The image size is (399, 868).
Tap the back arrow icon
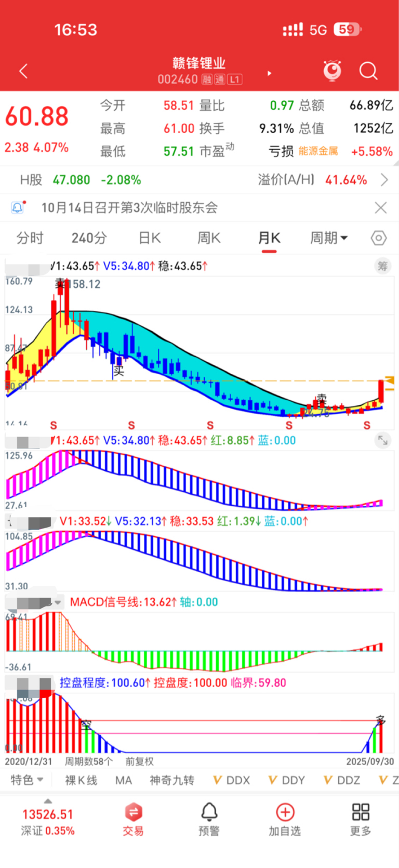pyautogui.click(x=23, y=71)
